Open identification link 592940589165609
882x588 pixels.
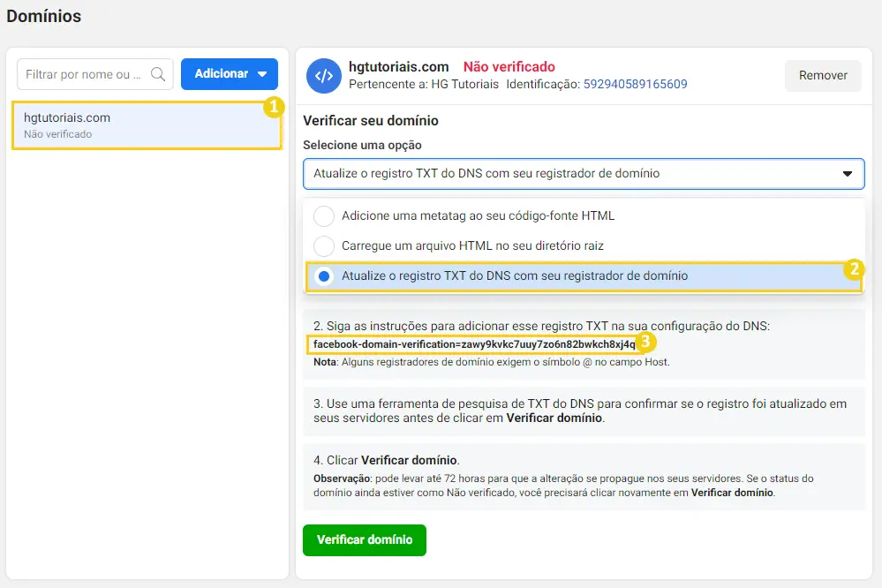tap(635, 85)
